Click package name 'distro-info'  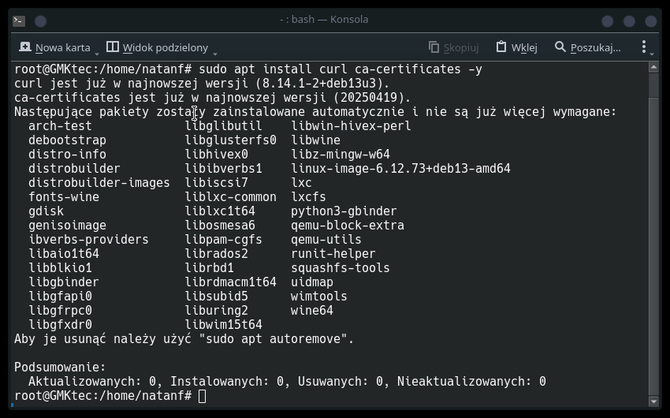[67, 154]
